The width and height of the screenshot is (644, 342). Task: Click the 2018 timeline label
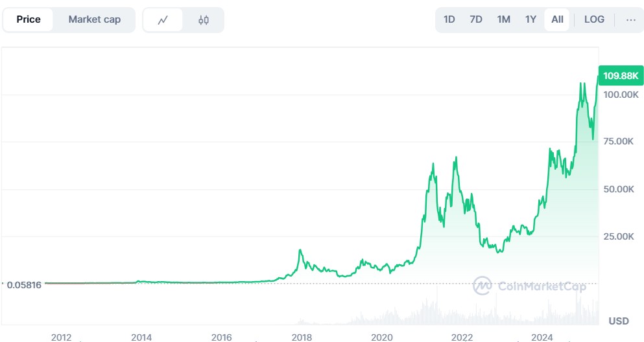[x=302, y=337]
